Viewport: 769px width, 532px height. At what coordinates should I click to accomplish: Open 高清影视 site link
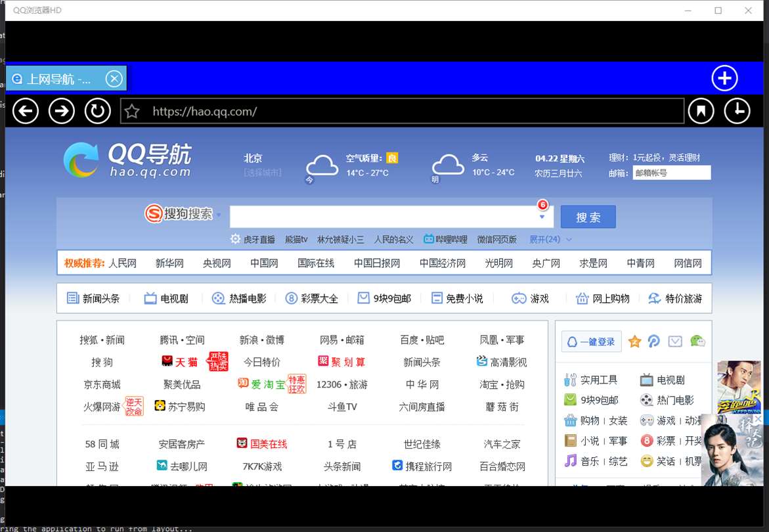(502, 362)
